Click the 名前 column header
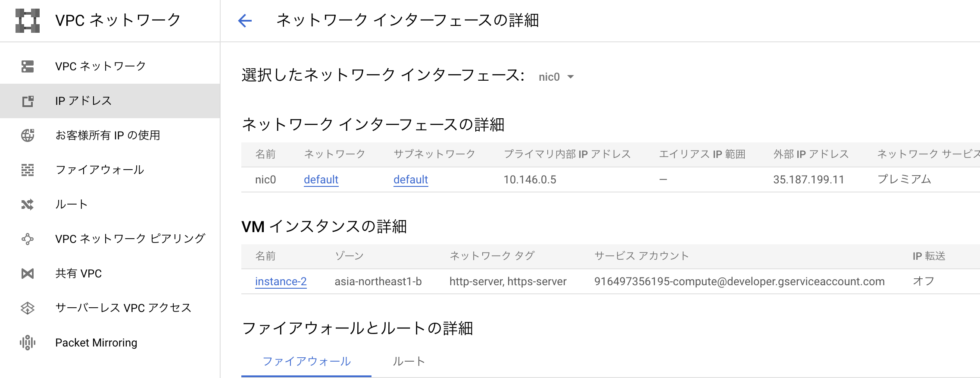Viewport: 980px width, 378px height. tap(266, 154)
